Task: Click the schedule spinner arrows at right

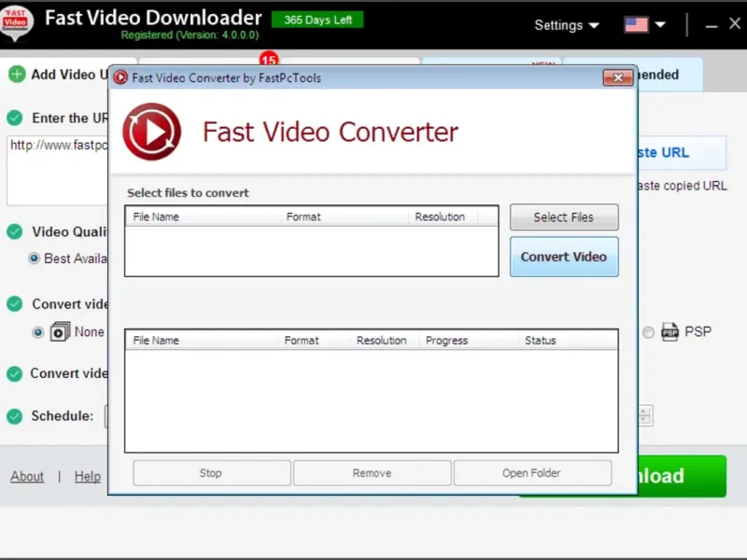Action: click(x=644, y=415)
